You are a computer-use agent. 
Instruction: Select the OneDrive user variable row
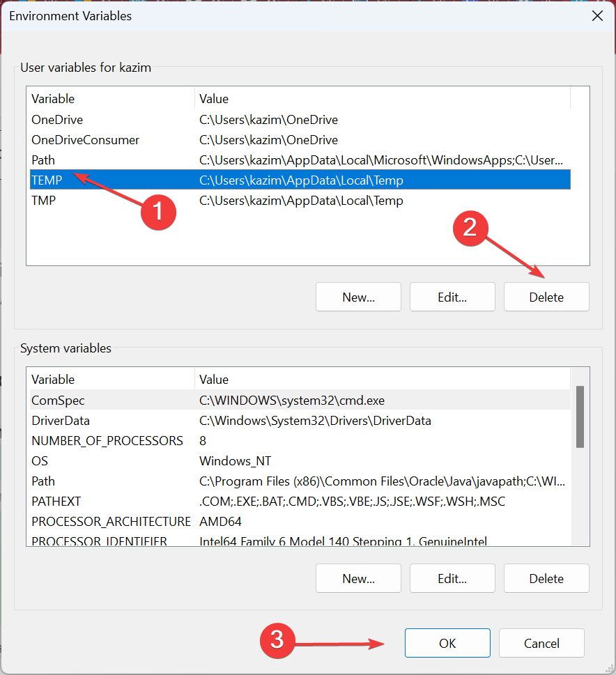[300, 120]
